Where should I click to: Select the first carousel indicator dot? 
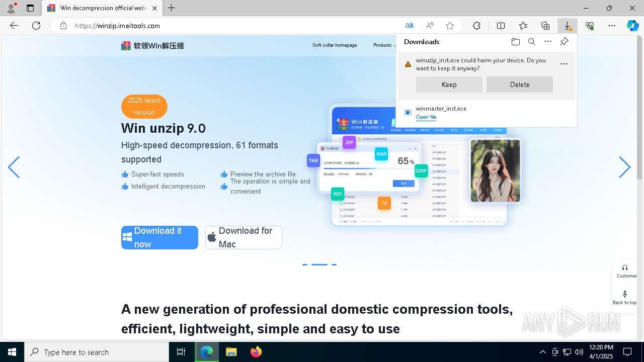[x=305, y=264]
